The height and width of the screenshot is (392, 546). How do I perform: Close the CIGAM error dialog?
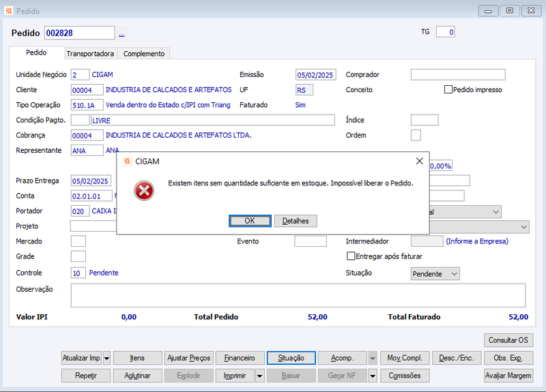pyautogui.click(x=419, y=161)
